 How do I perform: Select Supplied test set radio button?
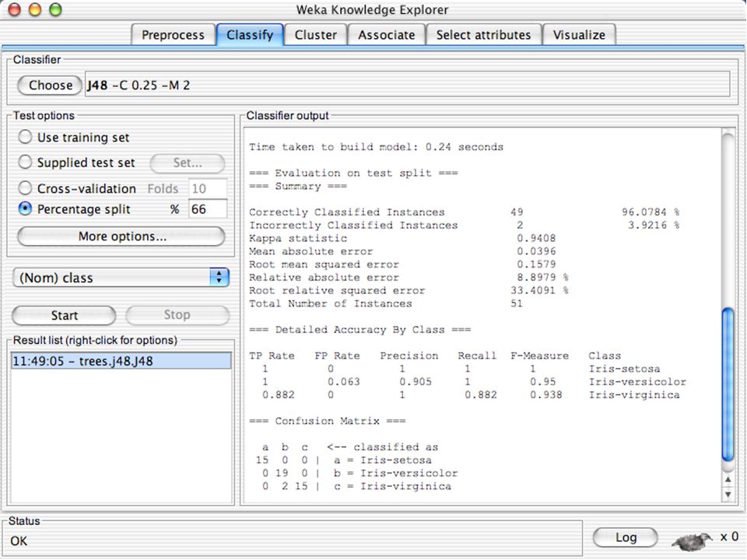[25, 163]
